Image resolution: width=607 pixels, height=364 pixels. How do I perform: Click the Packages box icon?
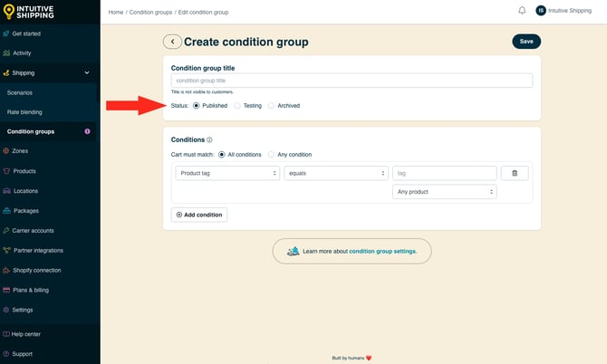6,210
